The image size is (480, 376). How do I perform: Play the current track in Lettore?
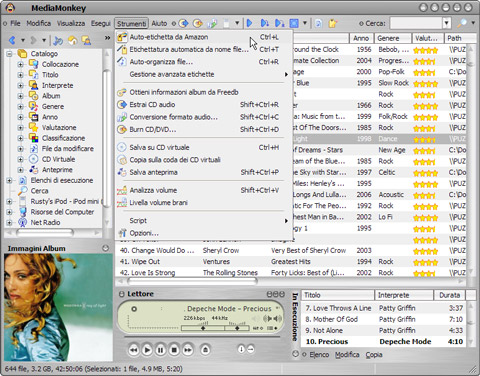point(147,350)
